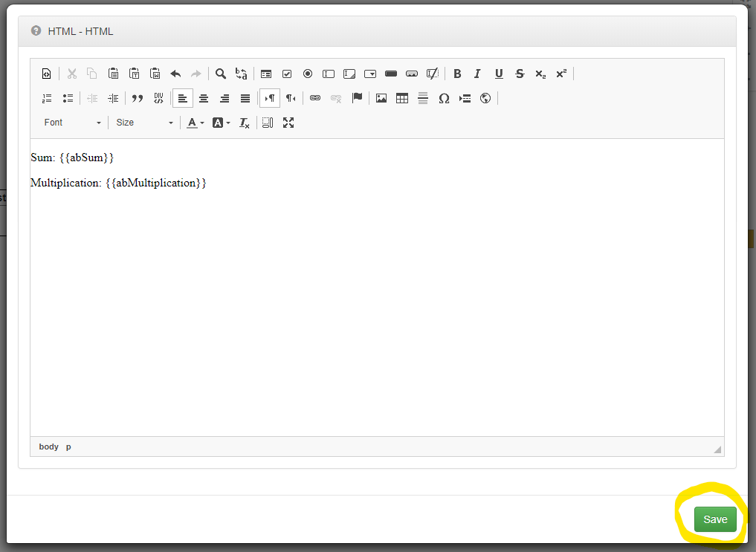Insert a Form element
This screenshot has height=552, width=756.
tap(266, 74)
